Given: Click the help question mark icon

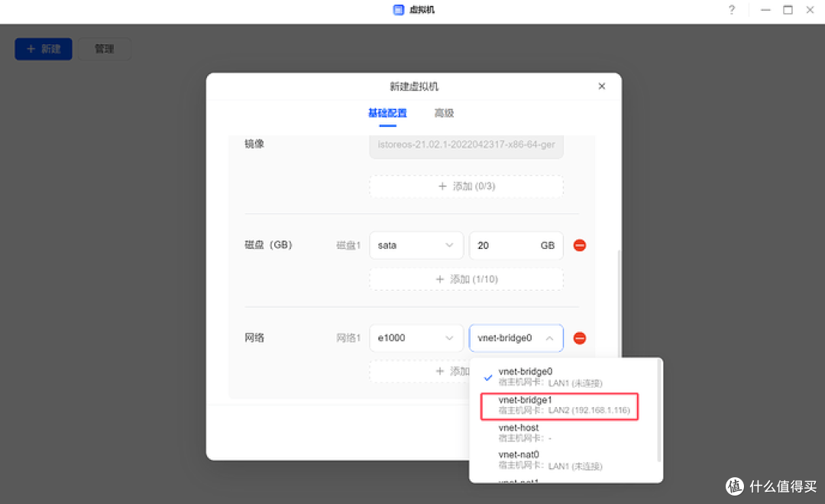Looking at the screenshot, I should click(731, 10).
